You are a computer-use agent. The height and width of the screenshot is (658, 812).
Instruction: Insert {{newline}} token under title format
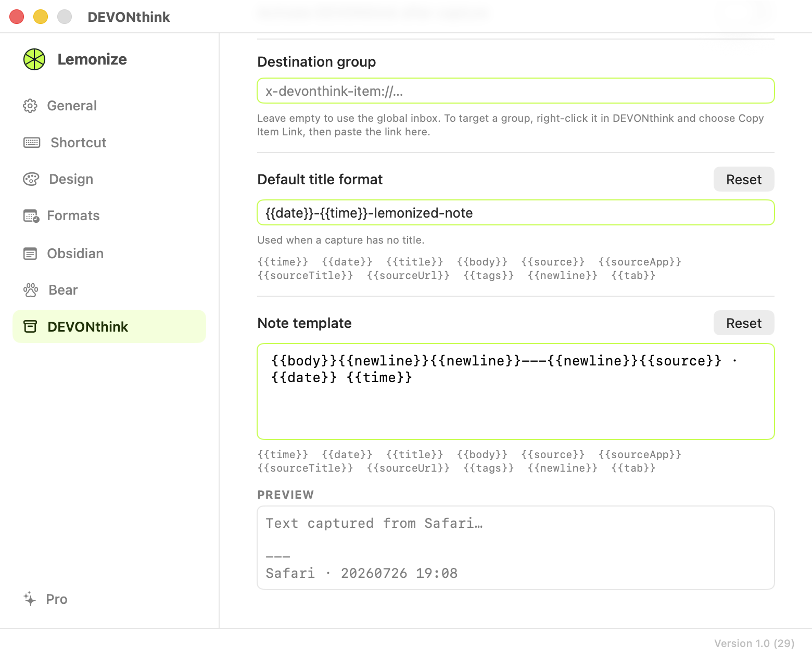coord(563,275)
